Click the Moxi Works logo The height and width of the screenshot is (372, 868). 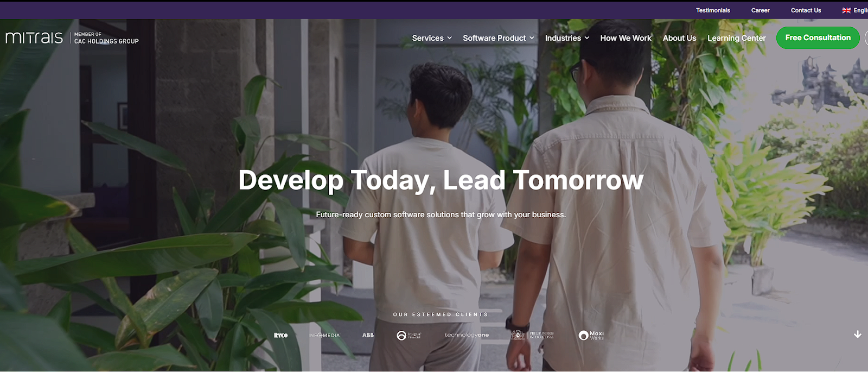point(591,336)
